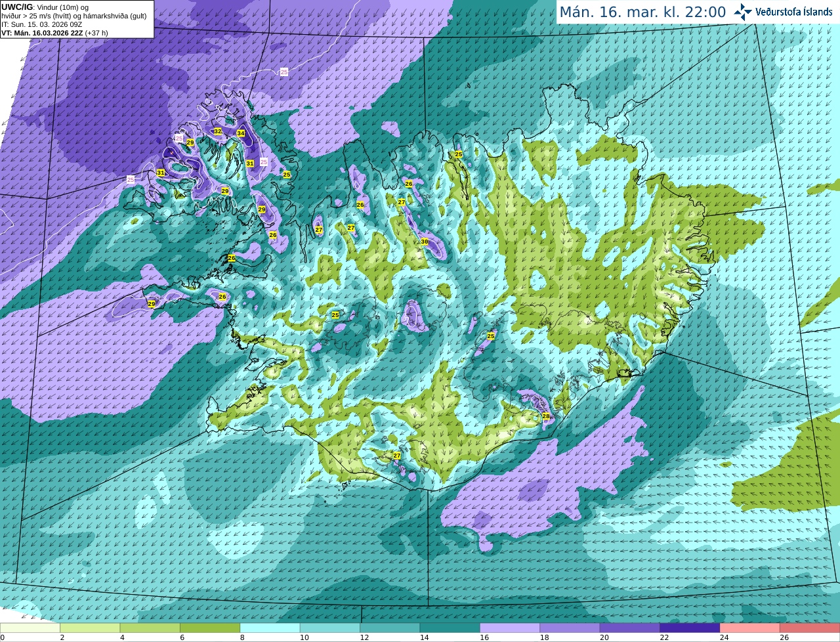This screenshot has height=642, width=840.
Task: Click the UWC/IG: Vindur (10m) og line
Action: coord(45,7)
